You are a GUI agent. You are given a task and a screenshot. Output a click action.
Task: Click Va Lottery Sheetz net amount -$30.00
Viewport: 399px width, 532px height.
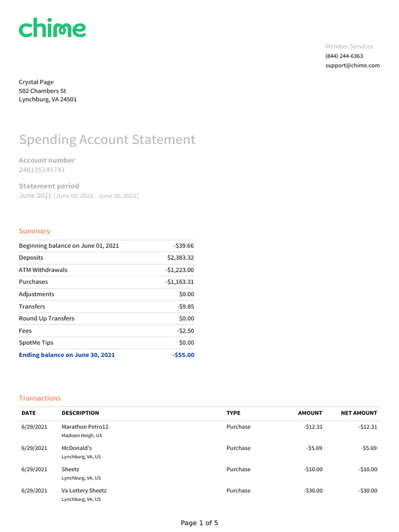click(x=368, y=490)
